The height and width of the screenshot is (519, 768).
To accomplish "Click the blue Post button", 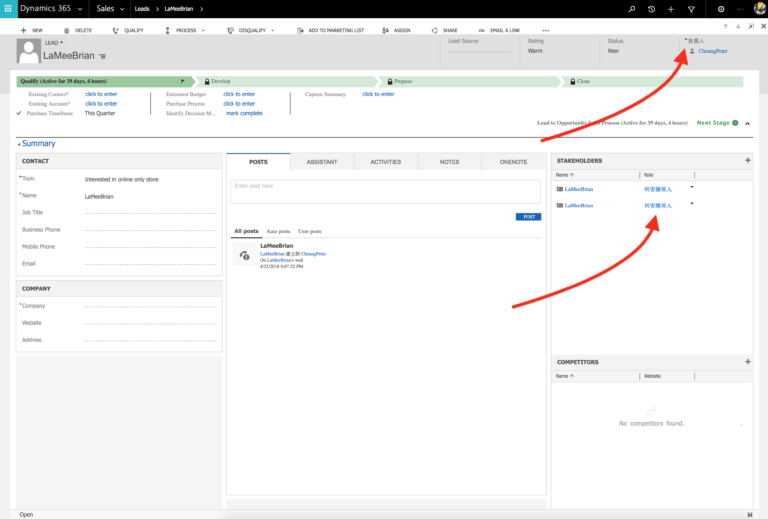I will pyautogui.click(x=528, y=216).
